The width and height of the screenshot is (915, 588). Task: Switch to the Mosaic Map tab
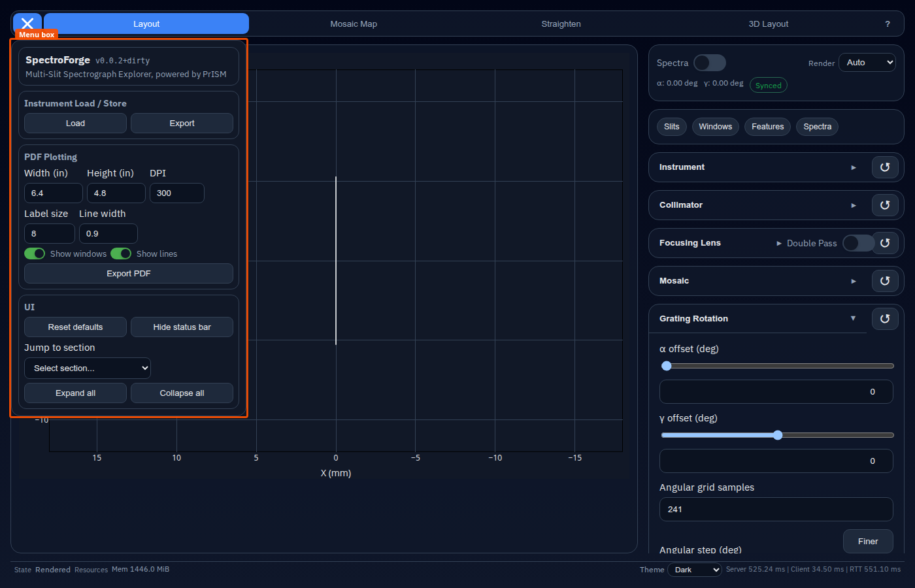(x=354, y=24)
